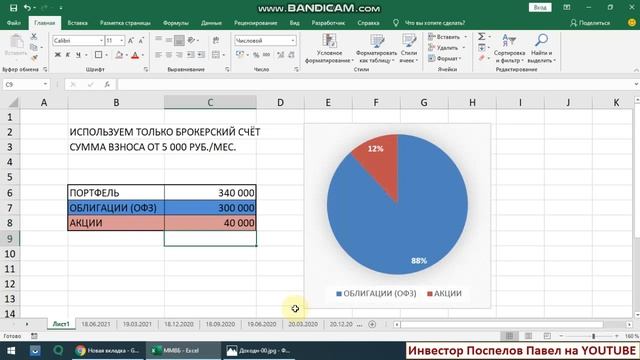Insert function using fx icon
This screenshot has width=640, height=360.
click(107, 84)
